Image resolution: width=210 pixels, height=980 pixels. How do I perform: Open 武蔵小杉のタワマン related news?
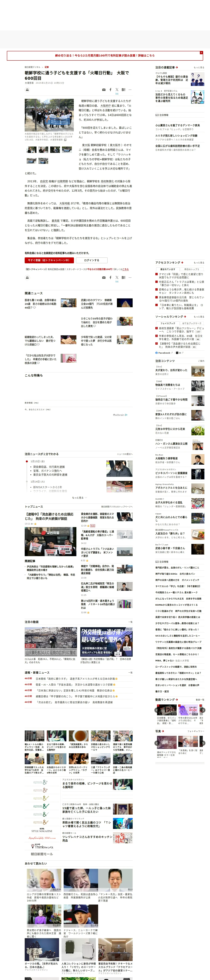97,304
